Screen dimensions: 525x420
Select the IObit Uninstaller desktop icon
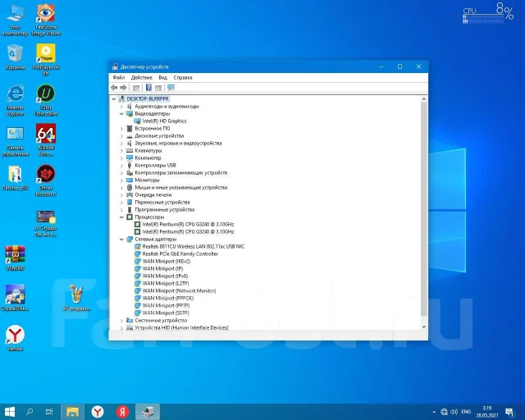pos(46,100)
